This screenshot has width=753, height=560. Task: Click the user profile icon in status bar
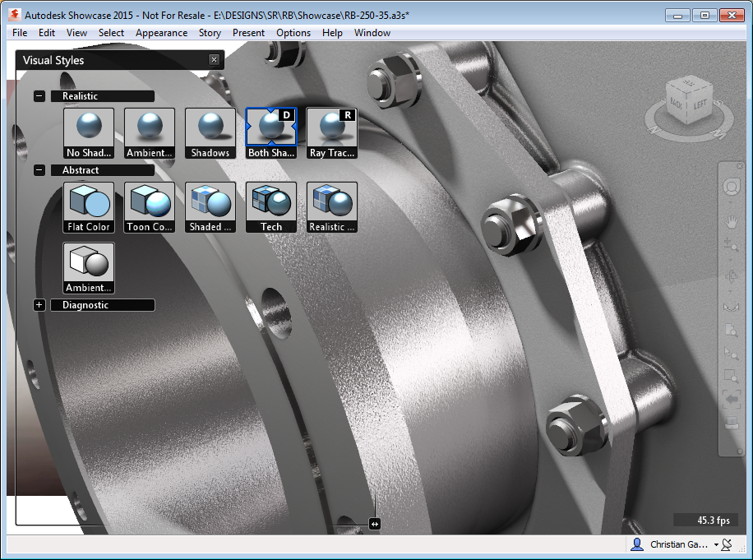(x=637, y=544)
